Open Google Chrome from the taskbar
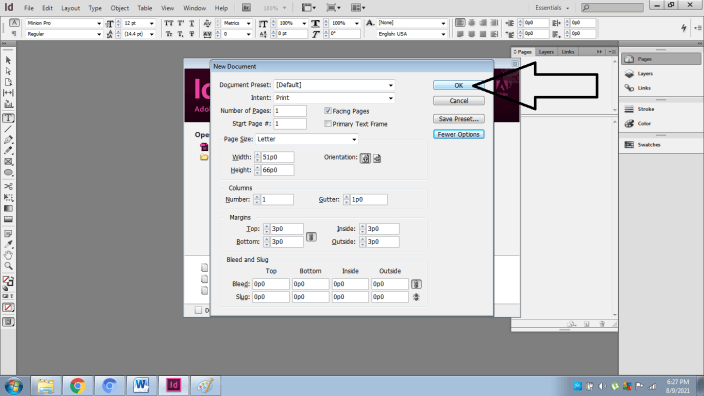Screen dimensions: 704x396 pyautogui.click(x=77, y=386)
